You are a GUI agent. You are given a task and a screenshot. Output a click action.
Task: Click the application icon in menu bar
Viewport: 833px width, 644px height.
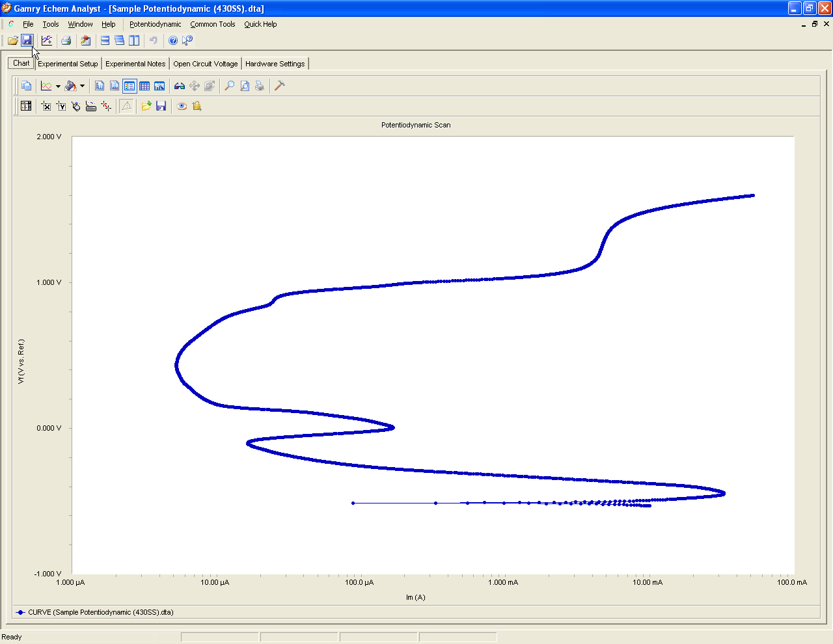click(11, 24)
